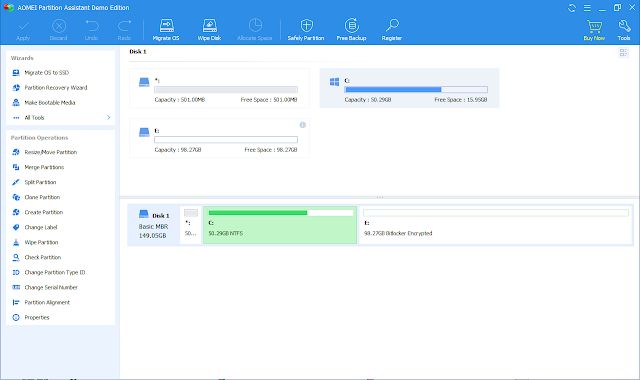This screenshot has height=380, width=640.
Task: Click the Discard toolbar button
Action: tap(58, 30)
